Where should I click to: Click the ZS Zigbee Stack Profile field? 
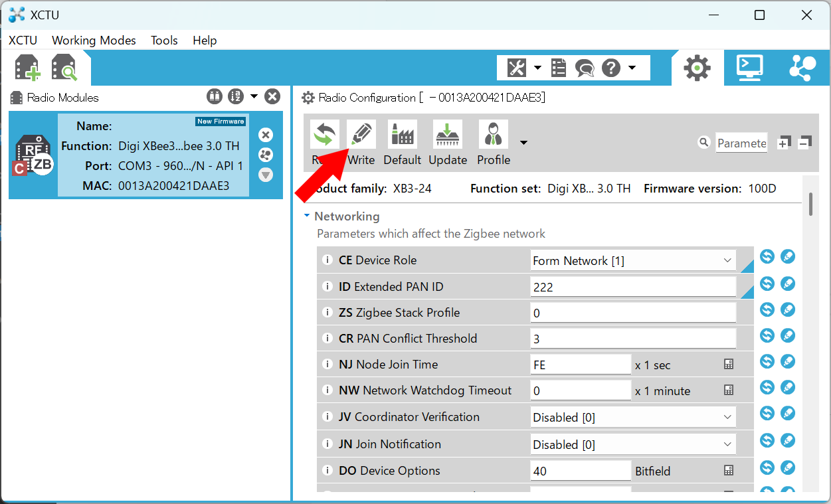coord(633,313)
